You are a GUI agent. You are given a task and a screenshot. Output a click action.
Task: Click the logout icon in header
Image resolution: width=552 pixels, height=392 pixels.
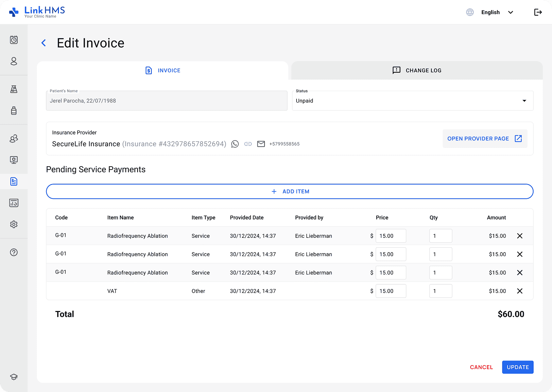click(x=538, y=12)
